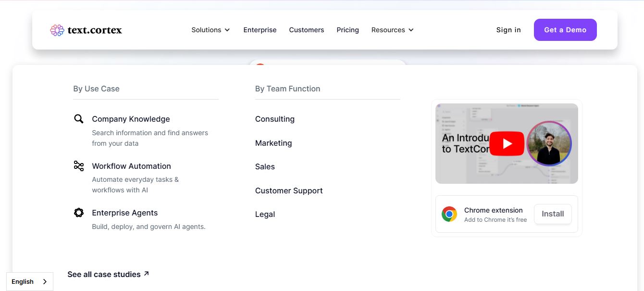
Task: Open the Company Knowledge use case
Action: [131, 119]
